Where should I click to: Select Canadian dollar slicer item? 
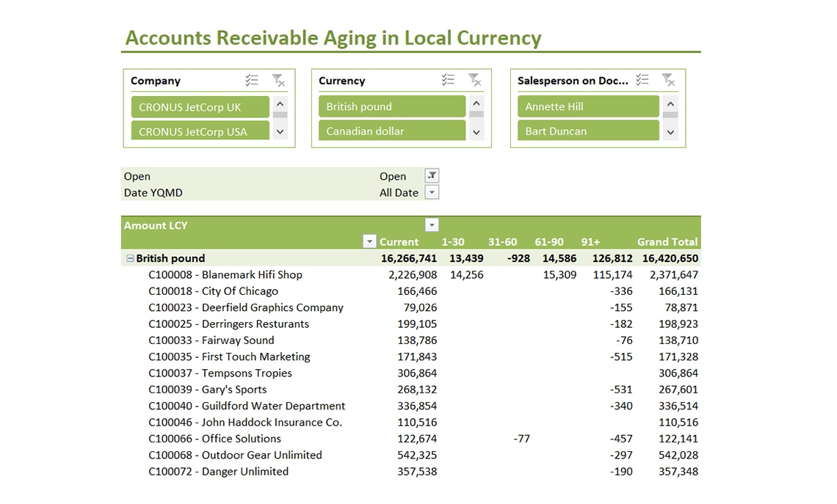pyautogui.click(x=392, y=131)
